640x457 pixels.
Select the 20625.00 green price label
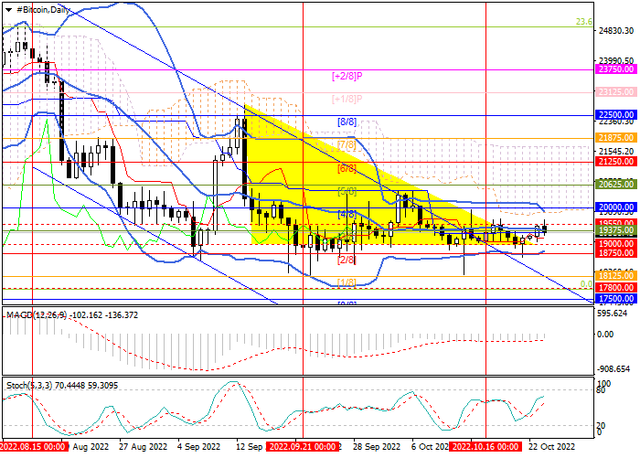point(616,184)
